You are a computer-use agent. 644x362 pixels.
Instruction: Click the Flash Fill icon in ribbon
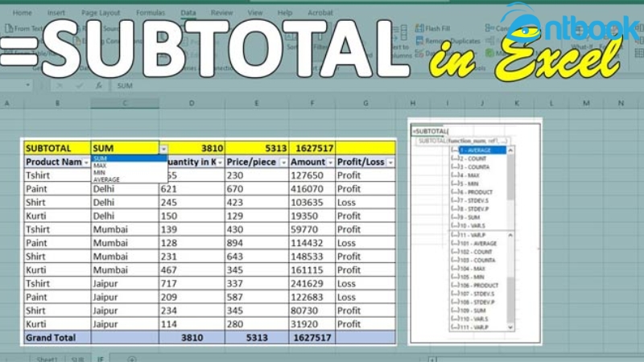(x=419, y=28)
